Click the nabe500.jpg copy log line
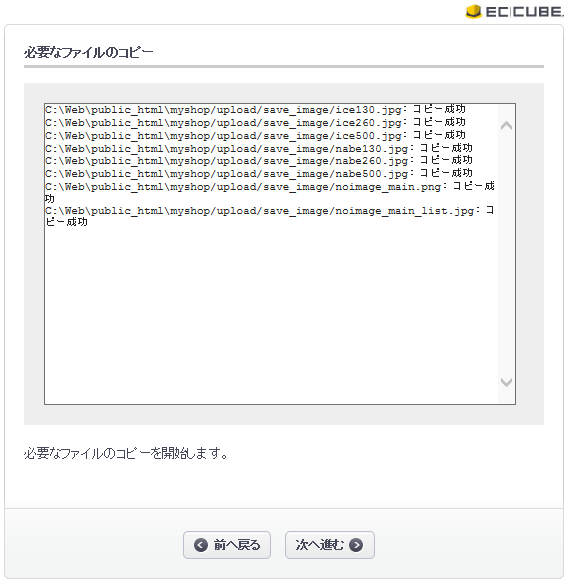 pyautogui.click(x=259, y=174)
